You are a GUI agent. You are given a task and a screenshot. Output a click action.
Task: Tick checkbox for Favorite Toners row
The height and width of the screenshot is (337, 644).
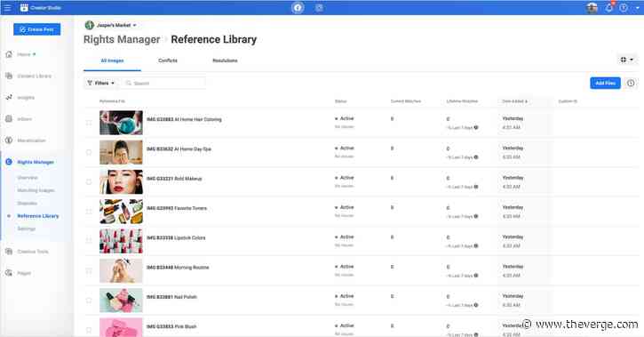coord(89,212)
